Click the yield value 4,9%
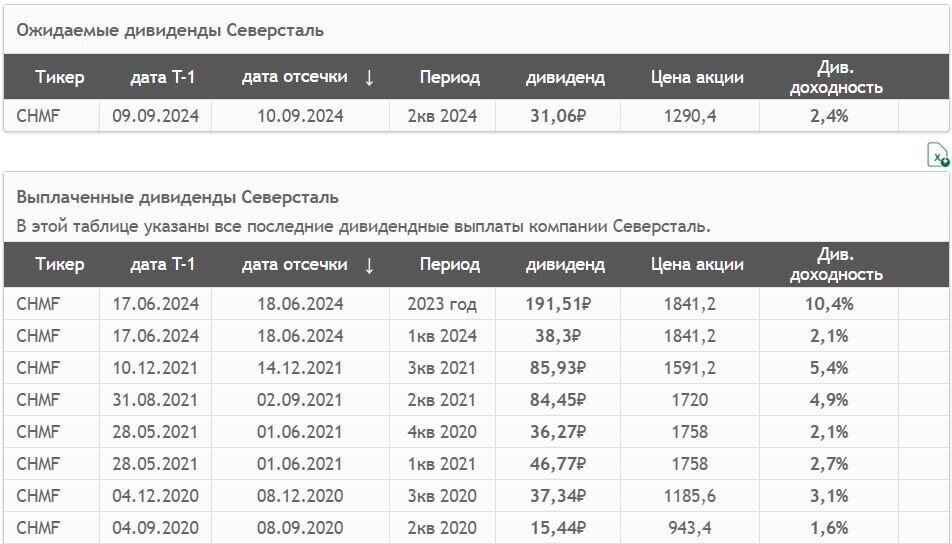Screen dimensions: 952x544 click(829, 400)
